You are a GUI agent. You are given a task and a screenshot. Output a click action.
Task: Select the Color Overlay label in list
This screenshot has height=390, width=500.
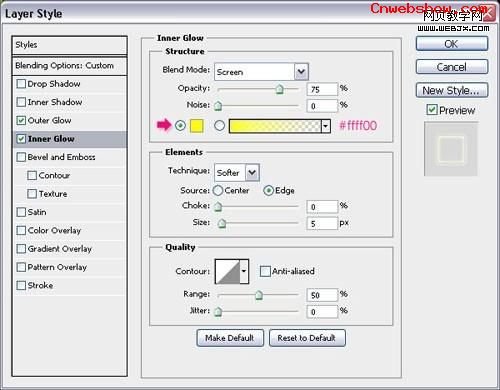[x=54, y=230]
